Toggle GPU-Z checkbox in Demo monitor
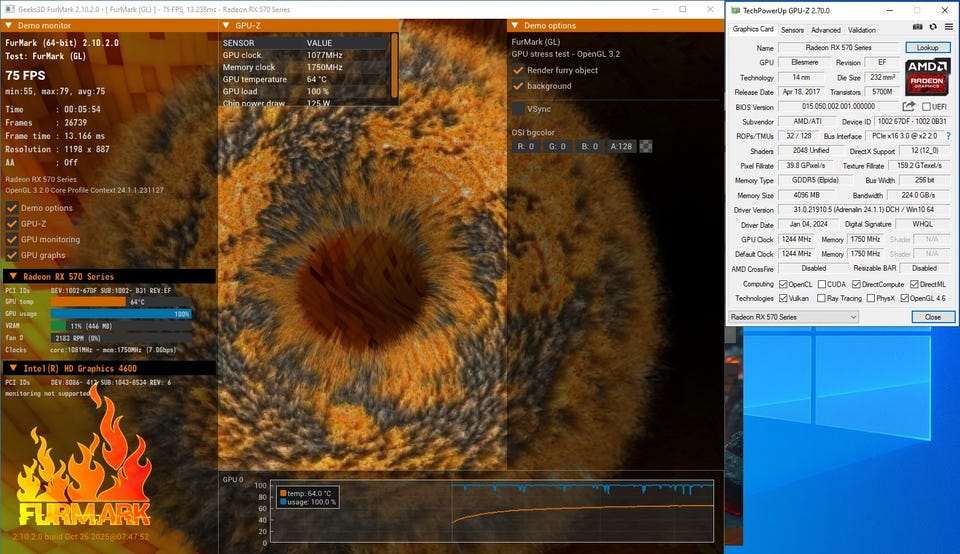 [12, 223]
